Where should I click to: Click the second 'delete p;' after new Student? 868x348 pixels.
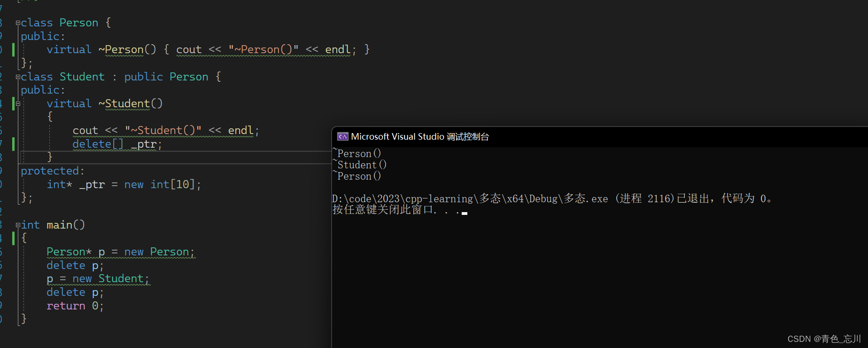pyautogui.click(x=75, y=292)
